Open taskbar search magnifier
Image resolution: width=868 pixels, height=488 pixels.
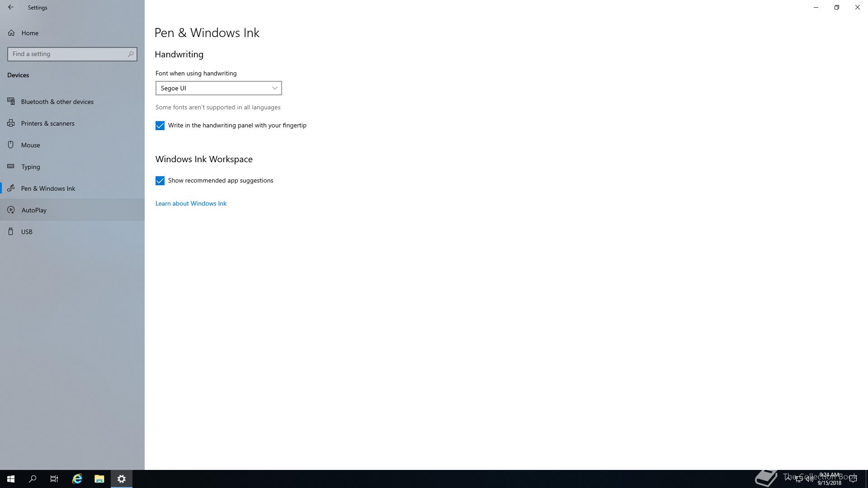(x=33, y=479)
